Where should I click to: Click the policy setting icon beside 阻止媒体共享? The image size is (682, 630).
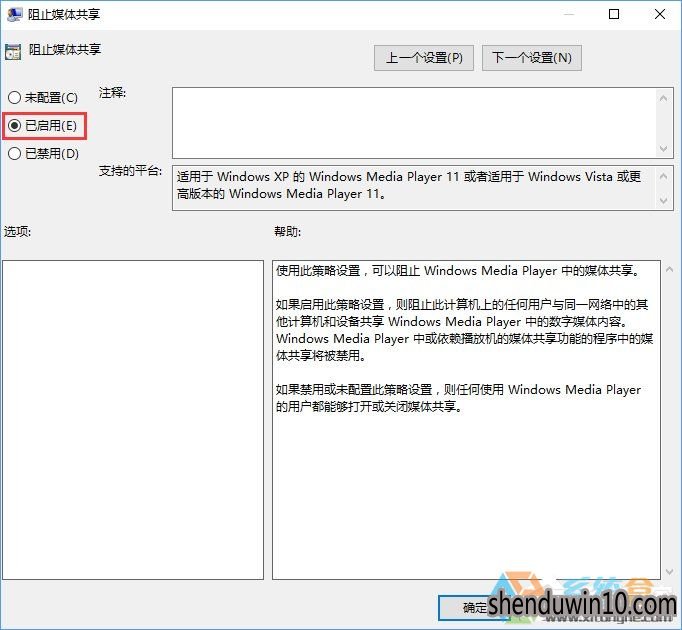(13, 52)
